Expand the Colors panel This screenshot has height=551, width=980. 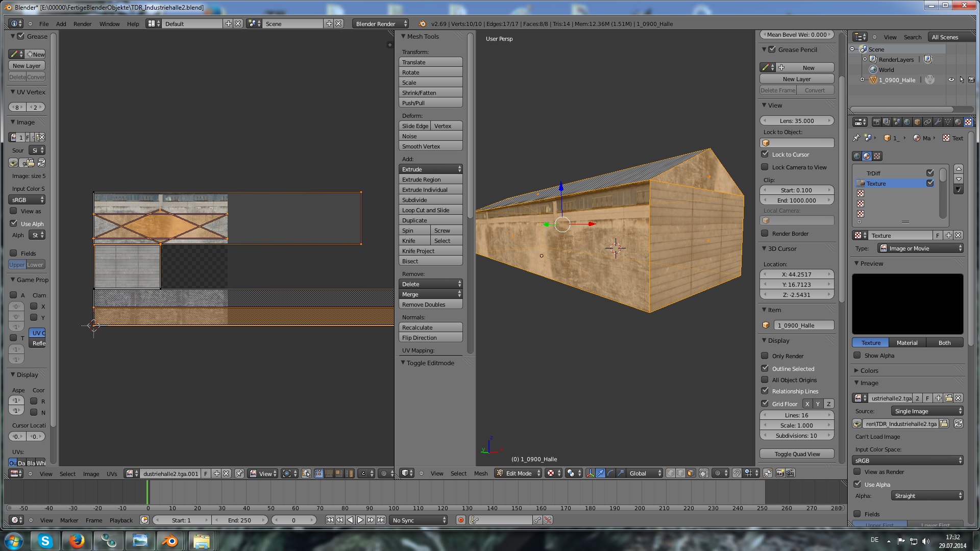(869, 371)
